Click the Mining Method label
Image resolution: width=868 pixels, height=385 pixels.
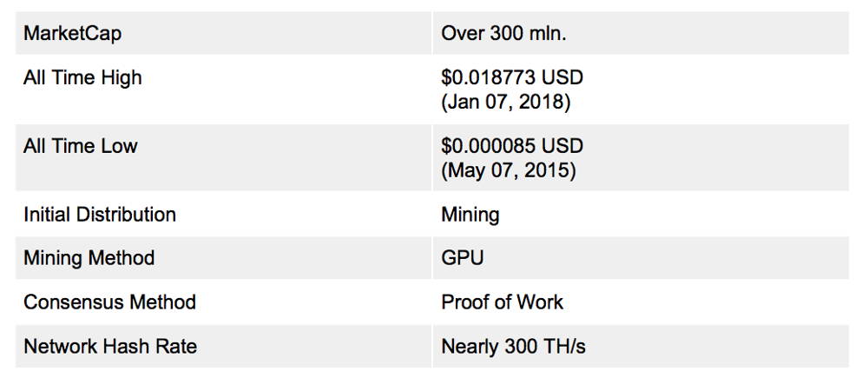pos(89,258)
